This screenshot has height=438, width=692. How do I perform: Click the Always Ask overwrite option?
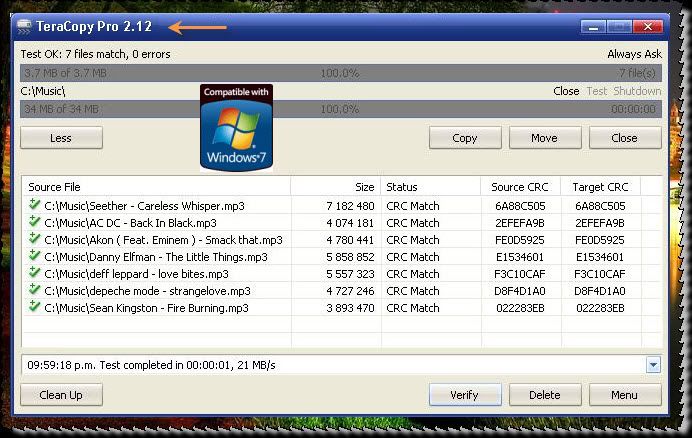pos(634,54)
